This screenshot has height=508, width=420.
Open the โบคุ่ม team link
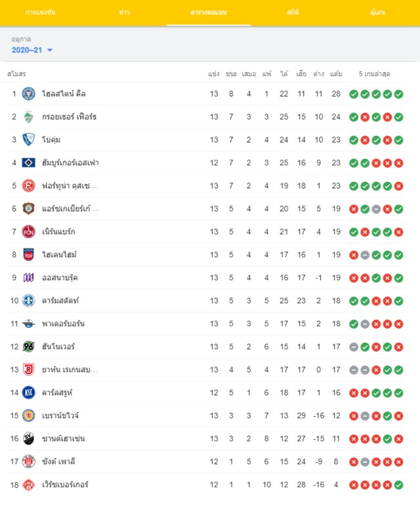(x=51, y=140)
